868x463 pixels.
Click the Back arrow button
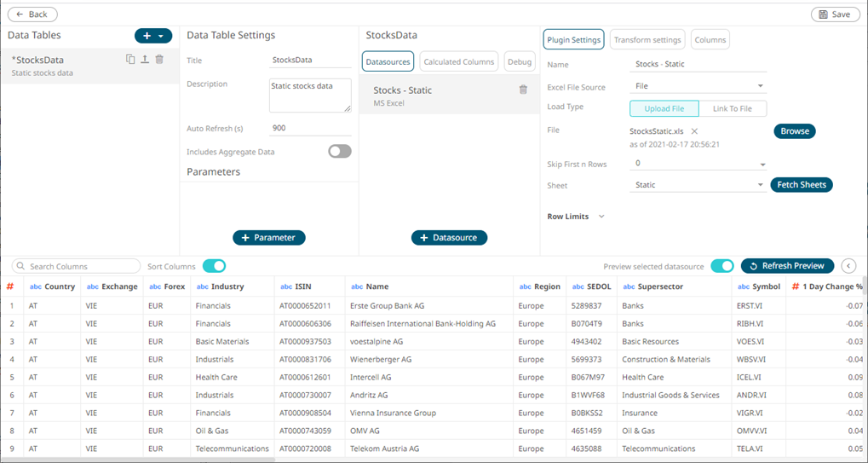point(32,14)
